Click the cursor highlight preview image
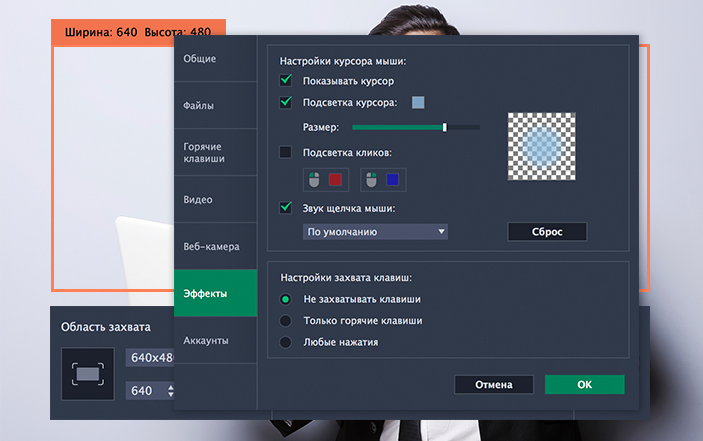 coord(544,146)
